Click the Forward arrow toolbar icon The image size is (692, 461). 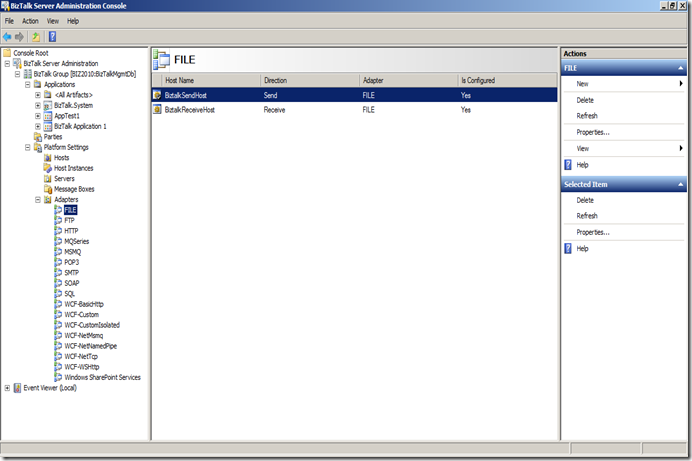[19, 37]
